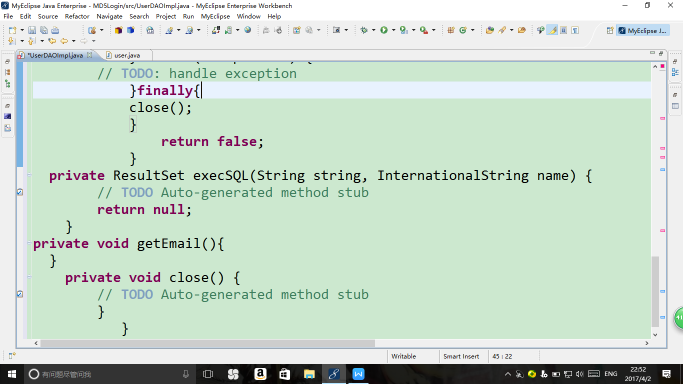Click the New Java Package icon

[118, 30]
